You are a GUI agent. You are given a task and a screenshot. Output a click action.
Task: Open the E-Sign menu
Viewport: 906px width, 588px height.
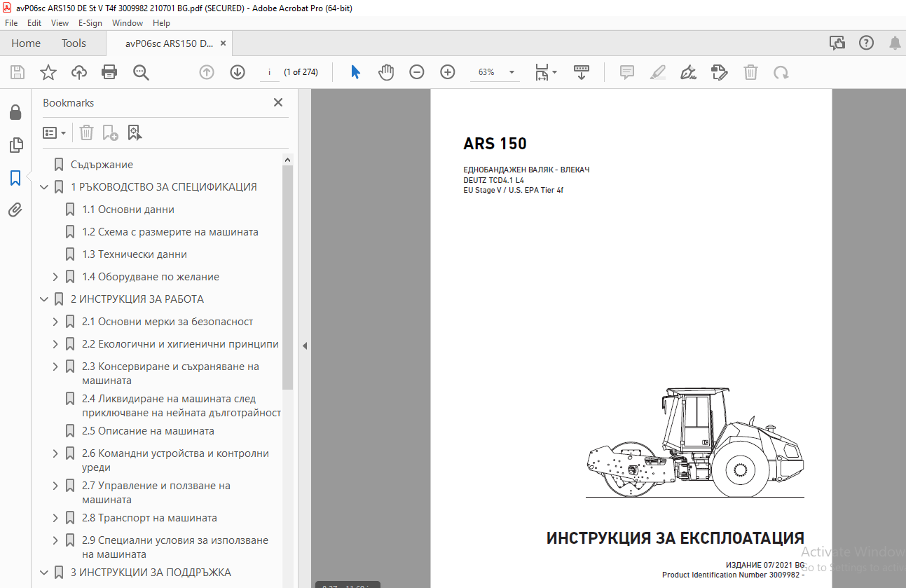coord(90,23)
